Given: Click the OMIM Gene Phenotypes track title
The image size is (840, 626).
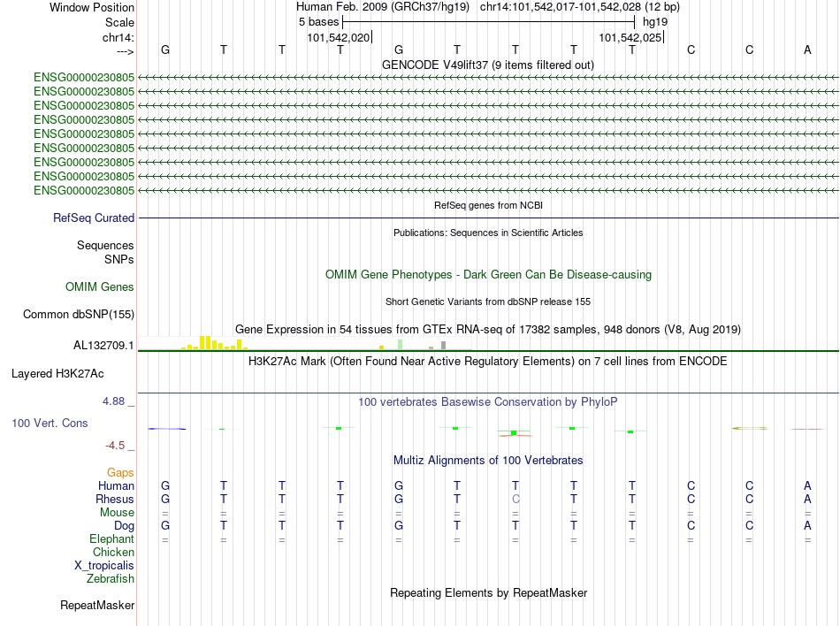Looking at the screenshot, I should click(489, 275).
